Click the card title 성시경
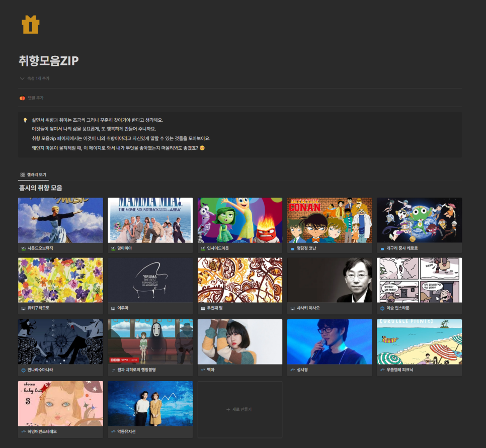This screenshot has width=486, height=448. click(302, 370)
